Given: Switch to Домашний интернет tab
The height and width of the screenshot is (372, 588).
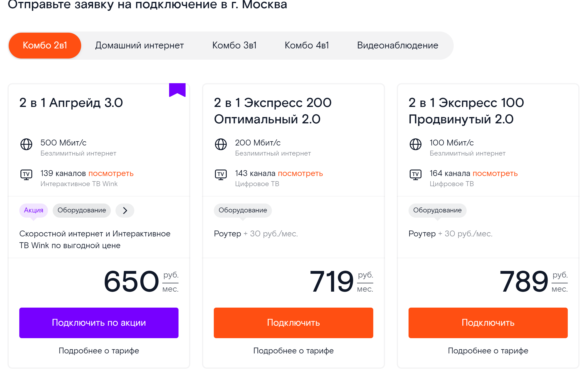Looking at the screenshot, I should tap(139, 45).
